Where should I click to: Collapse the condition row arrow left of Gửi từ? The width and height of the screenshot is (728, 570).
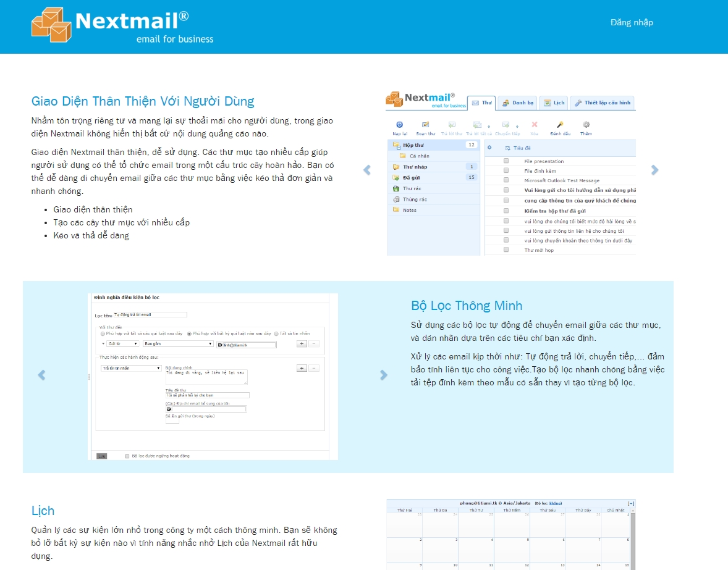pyautogui.click(x=103, y=344)
